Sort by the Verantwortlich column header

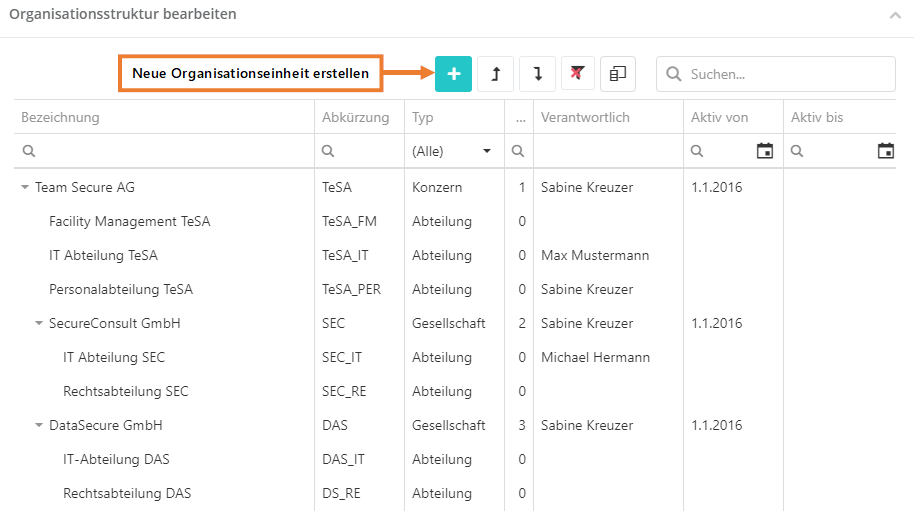coord(585,117)
